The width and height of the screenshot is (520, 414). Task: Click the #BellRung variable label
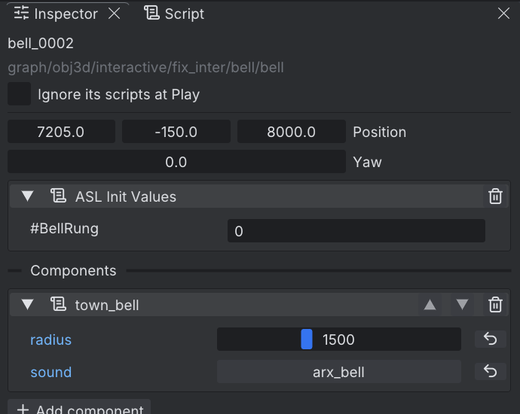64,229
